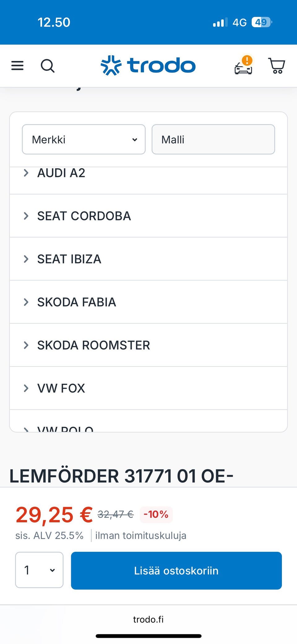This screenshot has height=644, width=297.
Task: Open the hamburger menu
Action: (17, 66)
